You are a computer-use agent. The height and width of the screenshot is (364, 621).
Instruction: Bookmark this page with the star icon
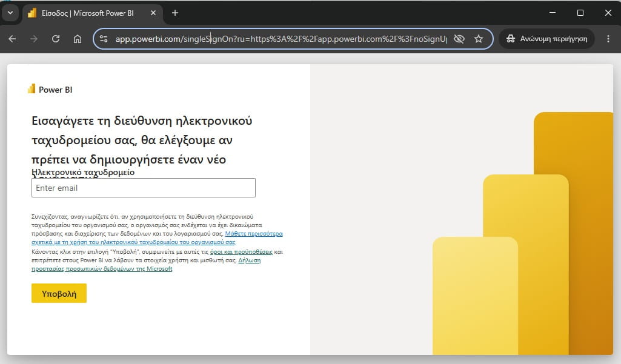[x=479, y=39]
